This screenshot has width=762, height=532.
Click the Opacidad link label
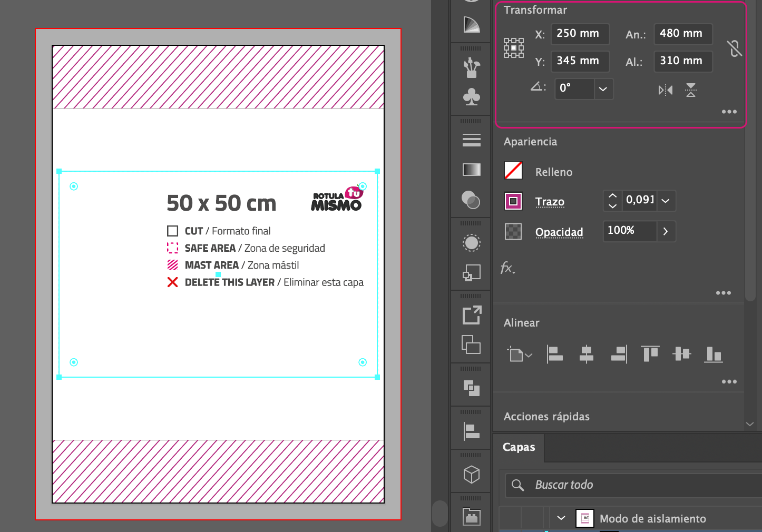[559, 232]
